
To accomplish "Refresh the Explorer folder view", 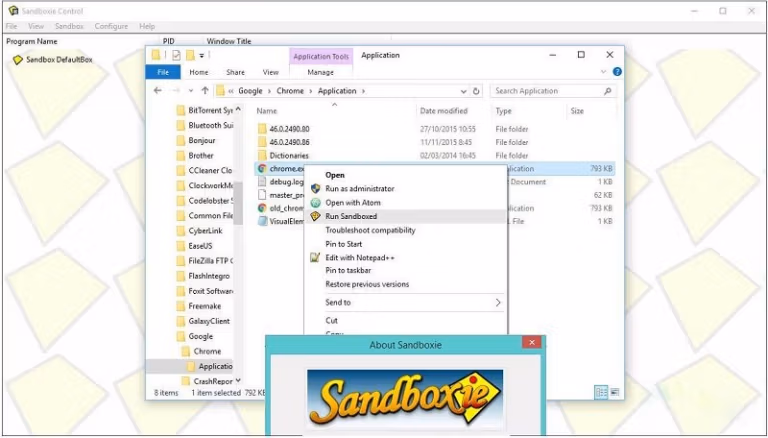I will point(476,91).
